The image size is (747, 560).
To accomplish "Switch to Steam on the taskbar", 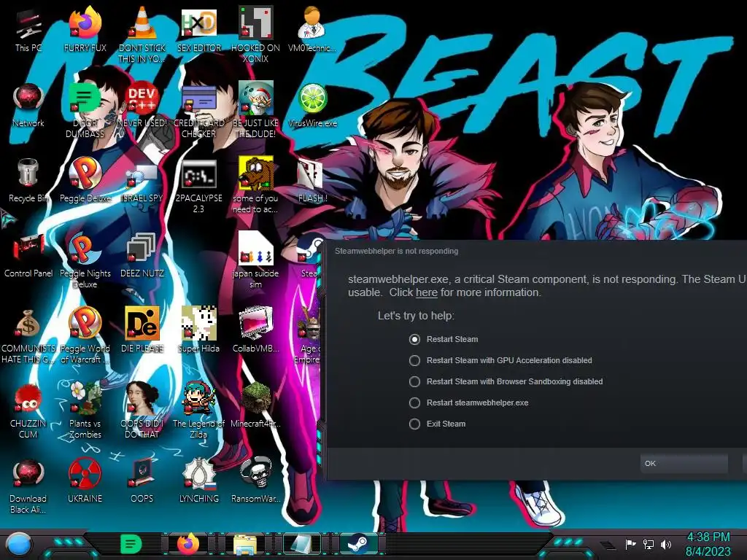I will [x=358, y=544].
